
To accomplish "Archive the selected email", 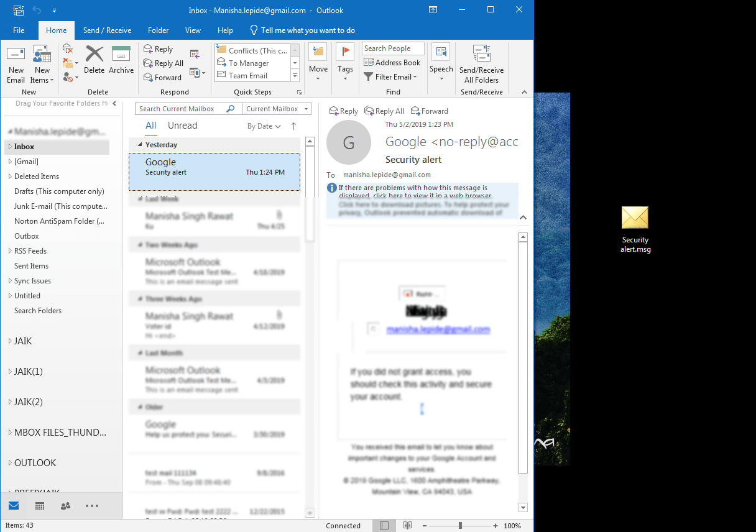I will tap(121, 60).
